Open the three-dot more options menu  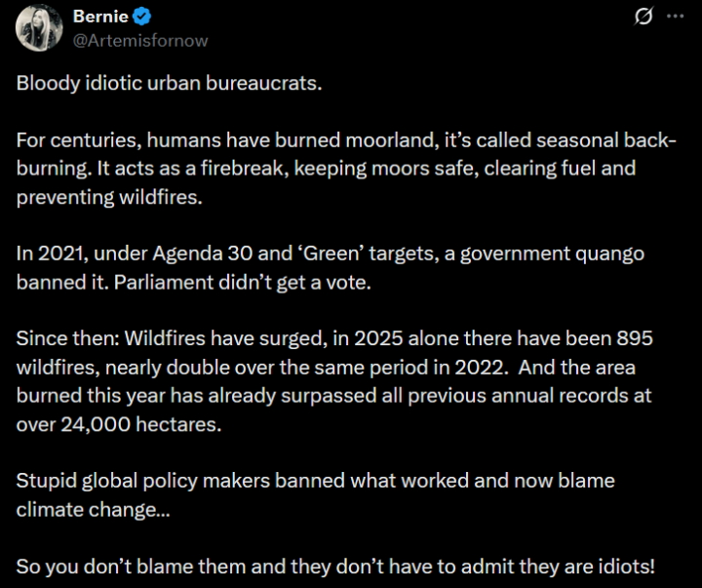pyautogui.click(x=674, y=17)
